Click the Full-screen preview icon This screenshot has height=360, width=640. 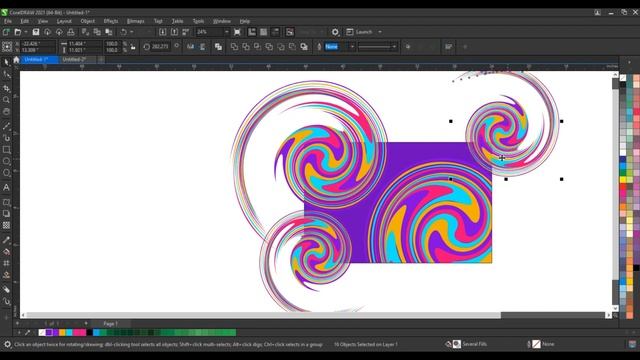point(238,32)
